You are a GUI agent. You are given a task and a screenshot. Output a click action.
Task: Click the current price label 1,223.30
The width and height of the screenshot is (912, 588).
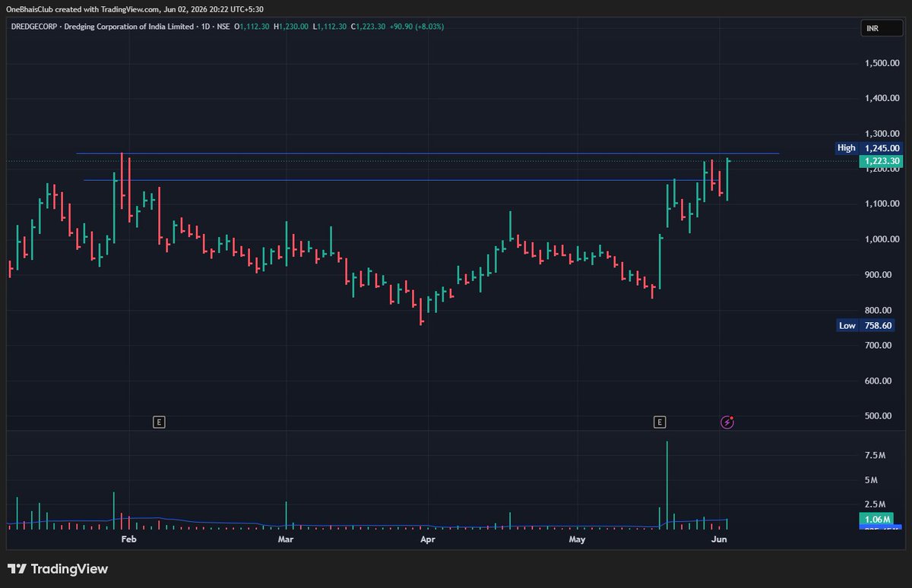coord(882,161)
